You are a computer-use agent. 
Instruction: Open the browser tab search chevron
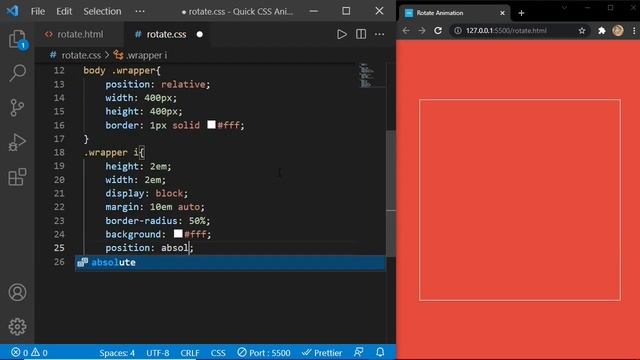click(x=564, y=7)
